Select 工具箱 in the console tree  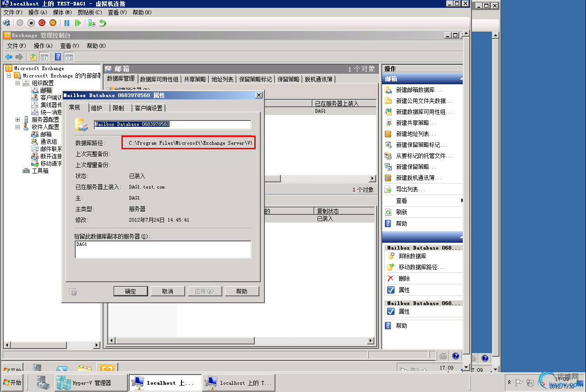coord(40,171)
